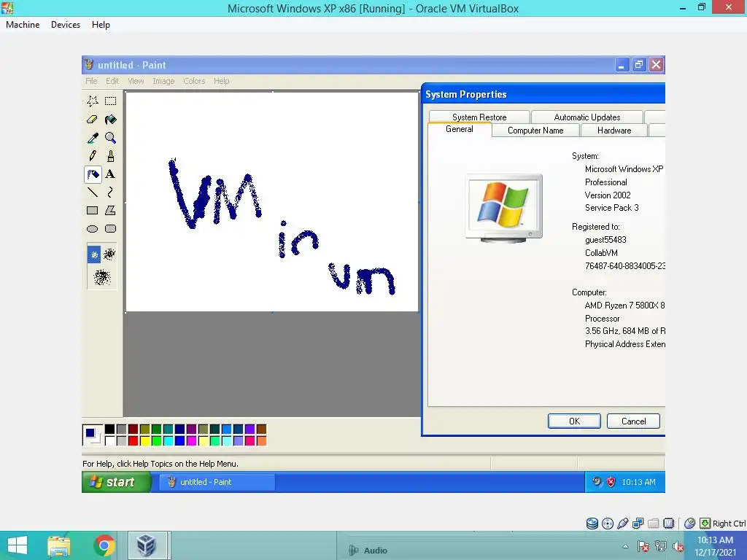Pick the magenta color swatch
747x560 pixels.
pyautogui.click(x=192, y=441)
